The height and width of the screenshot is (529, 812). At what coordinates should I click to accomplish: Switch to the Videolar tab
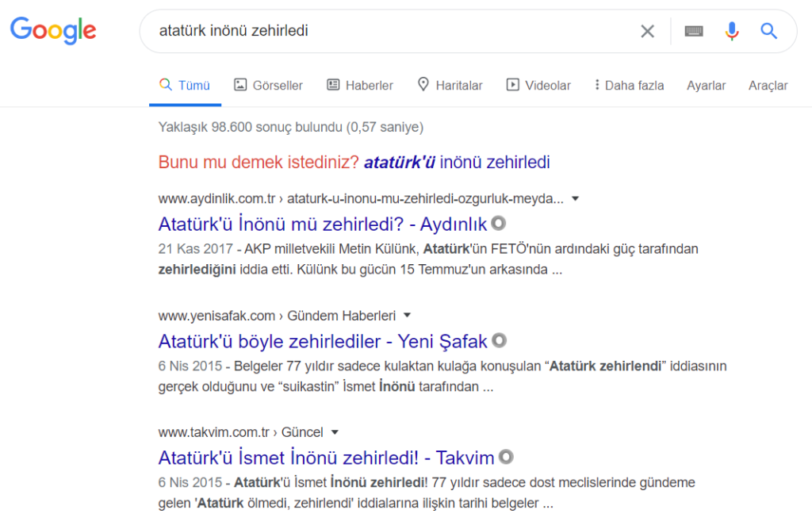click(x=538, y=86)
